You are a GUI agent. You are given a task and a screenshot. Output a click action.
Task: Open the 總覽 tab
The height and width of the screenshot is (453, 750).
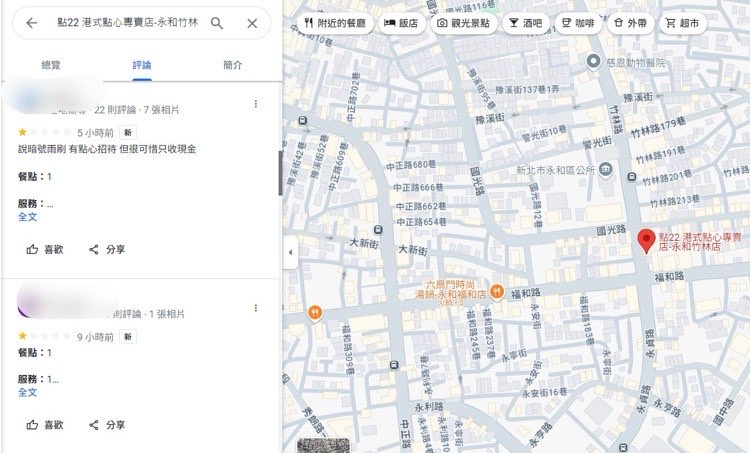click(x=50, y=65)
